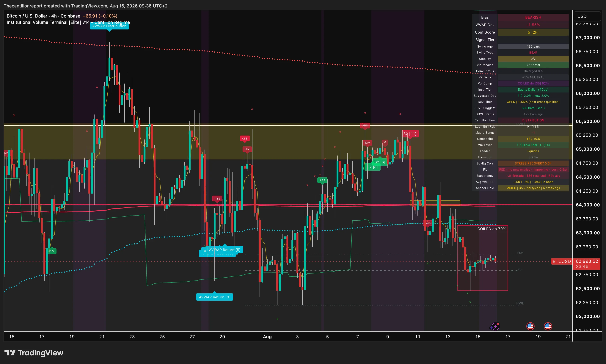Viewport: 606px width, 364px height.
Task: Click the Aug label on the time axis
Action: click(x=267, y=337)
